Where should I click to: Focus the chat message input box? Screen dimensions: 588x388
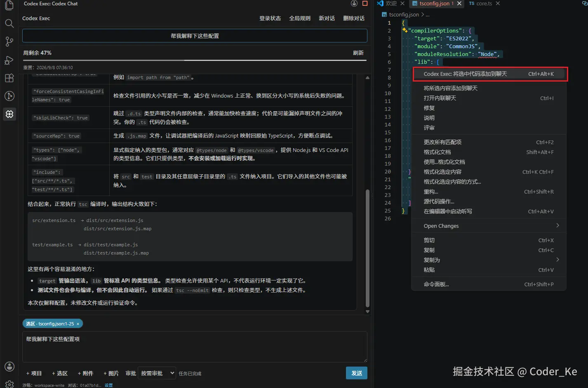[x=195, y=347]
